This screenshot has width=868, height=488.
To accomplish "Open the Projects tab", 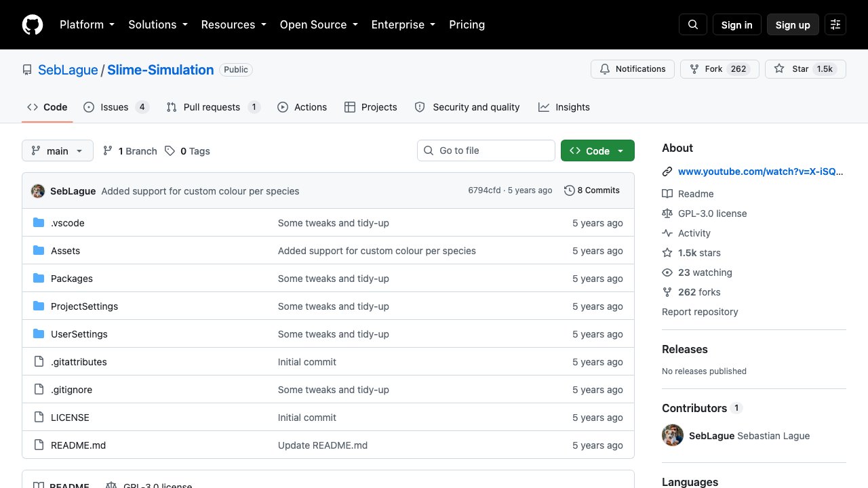I will [x=370, y=107].
